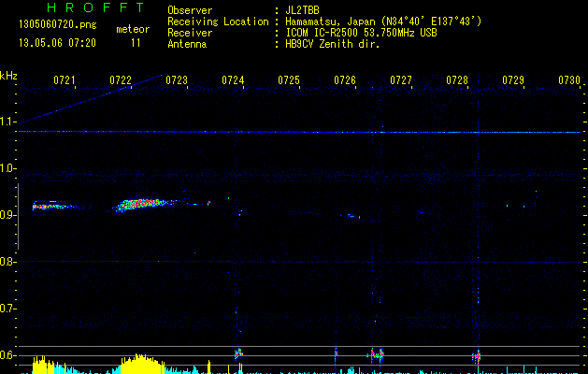588x374 pixels.
Task: Click the 0723 time axis marker
Action: click(x=177, y=79)
